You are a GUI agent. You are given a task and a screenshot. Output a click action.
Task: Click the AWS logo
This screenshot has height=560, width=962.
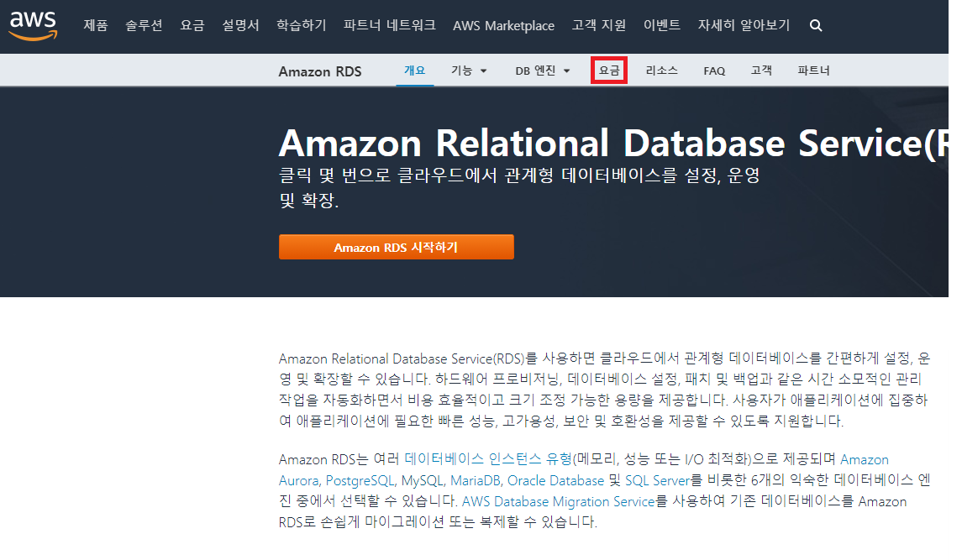(x=34, y=25)
